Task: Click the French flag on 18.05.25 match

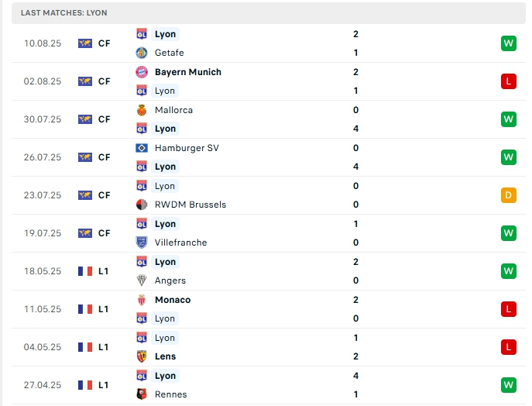Action: [x=85, y=271]
